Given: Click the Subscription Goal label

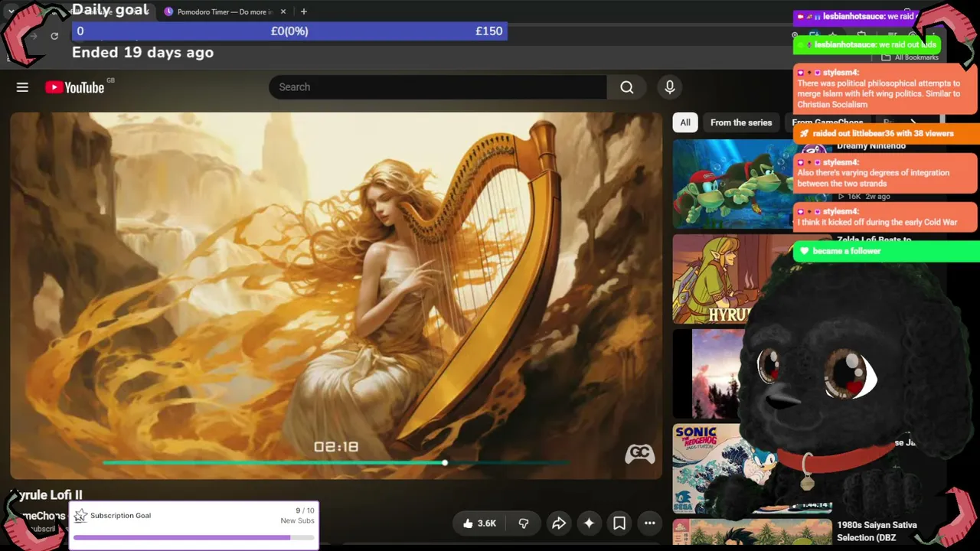Looking at the screenshot, I should click(x=120, y=516).
